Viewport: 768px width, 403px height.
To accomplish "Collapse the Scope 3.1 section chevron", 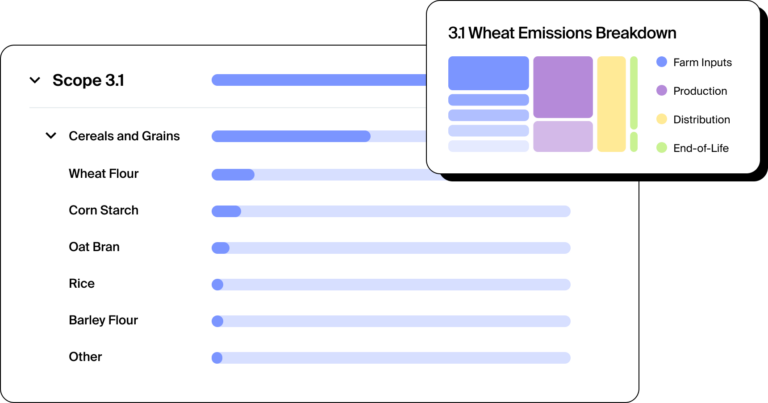I will click(x=35, y=80).
